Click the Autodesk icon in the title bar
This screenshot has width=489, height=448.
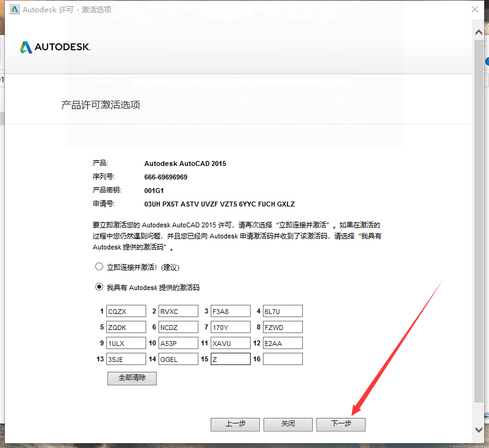point(15,9)
